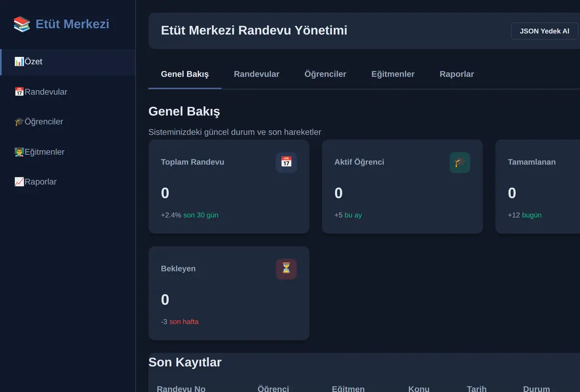The width and height of the screenshot is (580, 392).
Task: Open Özet in the sidebar
Action: point(68,62)
